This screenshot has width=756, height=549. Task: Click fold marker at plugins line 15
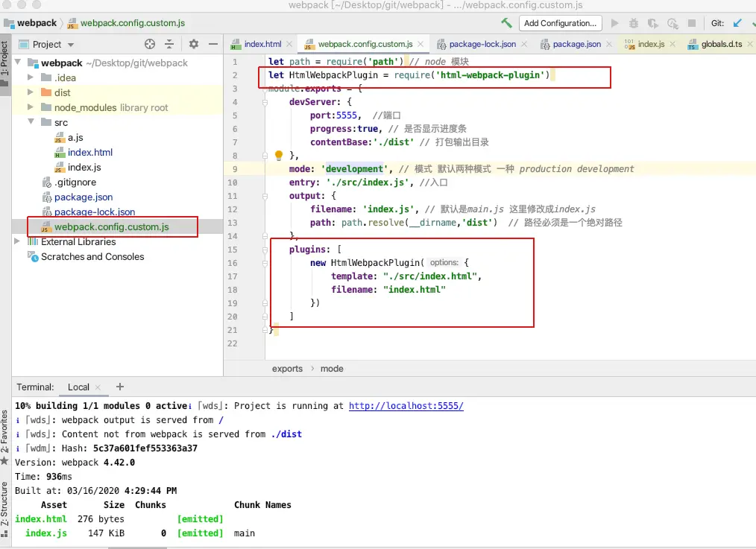tap(265, 250)
